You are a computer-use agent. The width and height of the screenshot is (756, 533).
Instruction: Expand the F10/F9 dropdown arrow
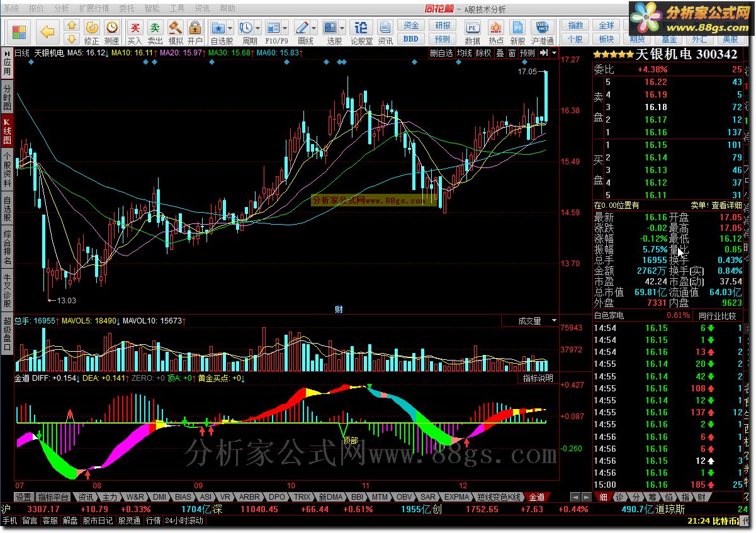[x=285, y=28]
